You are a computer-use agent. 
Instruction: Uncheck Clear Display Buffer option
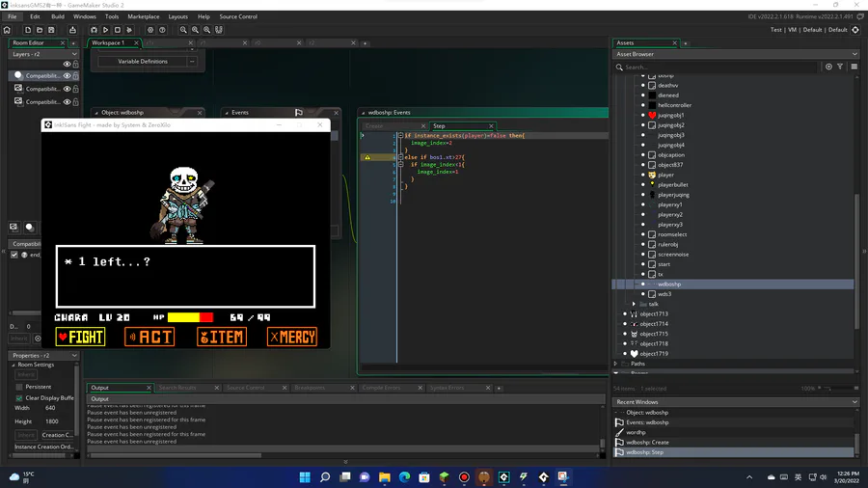[x=19, y=397]
